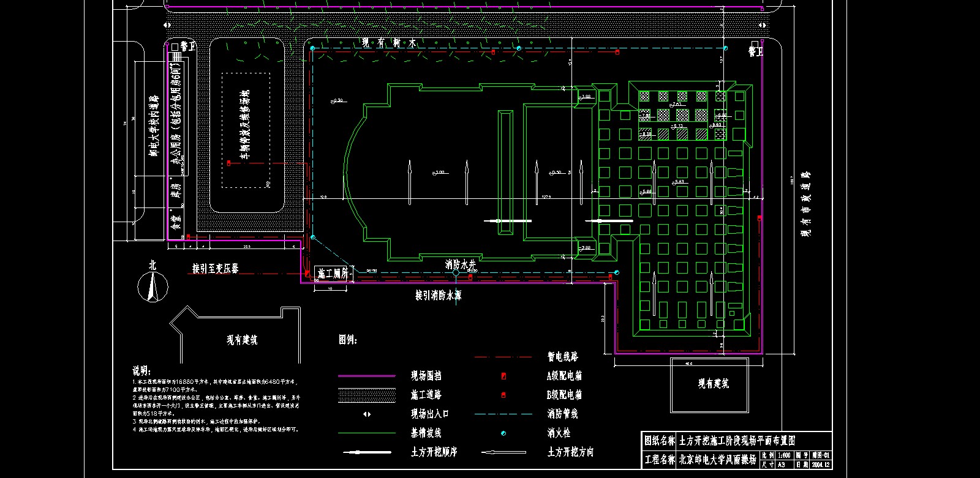980x478 pixels.
Task: Select the 施工厕所 boxed label
Action: [333, 274]
